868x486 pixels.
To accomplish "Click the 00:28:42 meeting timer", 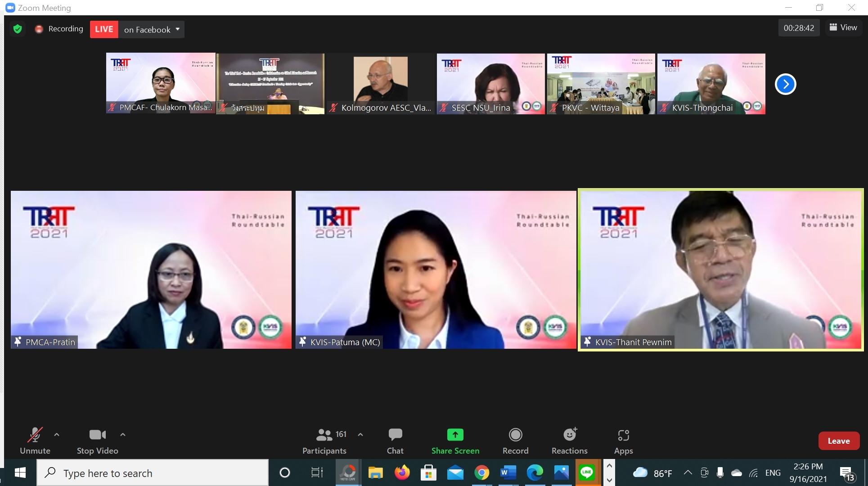I will 799,28.
